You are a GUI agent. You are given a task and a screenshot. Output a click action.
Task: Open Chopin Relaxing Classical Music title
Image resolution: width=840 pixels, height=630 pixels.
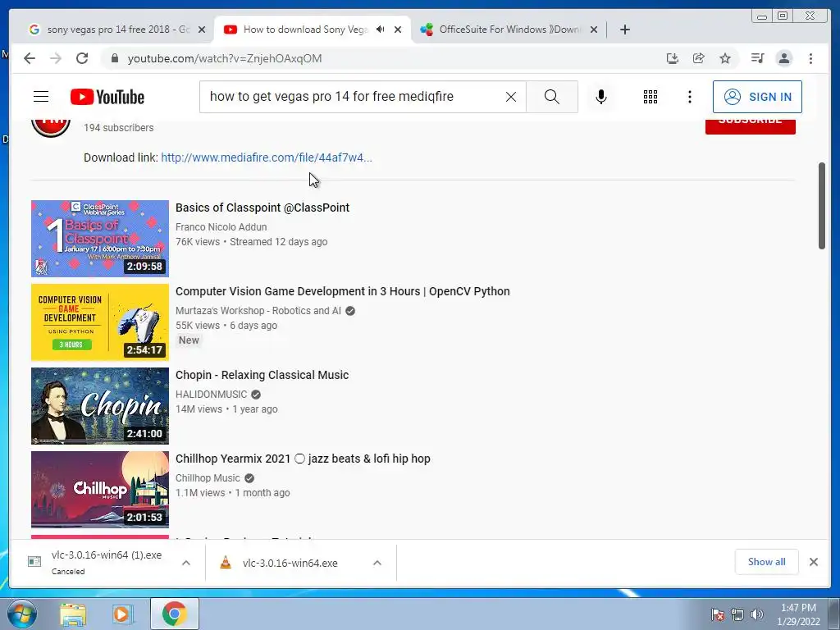262,374
